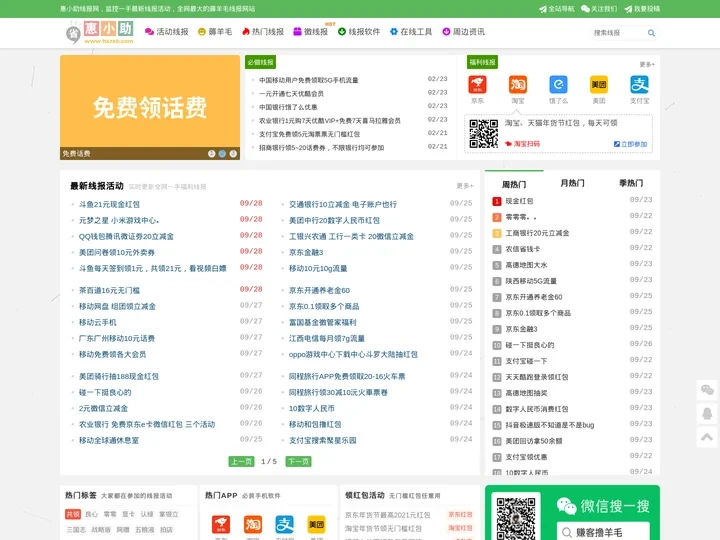The width and height of the screenshot is (720, 540).
Task: Switch to the 季热门 tab
Action: click(631, 183)
